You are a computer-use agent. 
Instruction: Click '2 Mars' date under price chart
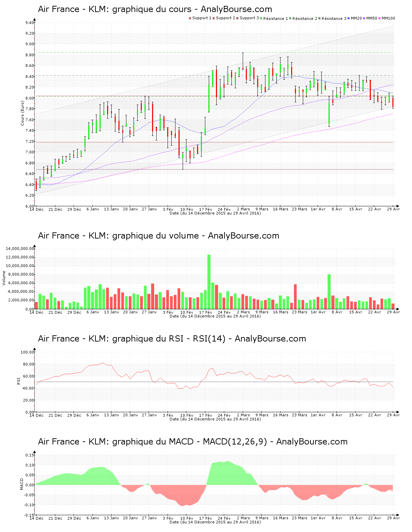click(x=243, y=209)
